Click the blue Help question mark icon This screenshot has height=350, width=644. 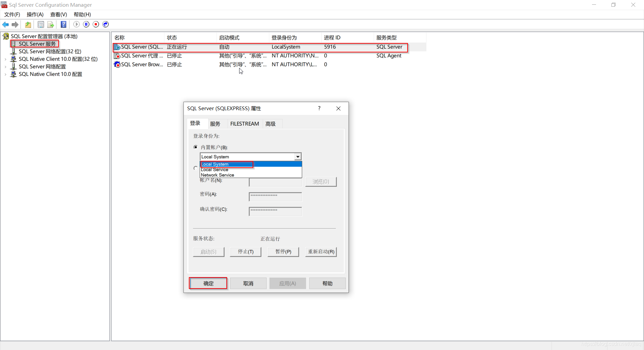[63, 25]
